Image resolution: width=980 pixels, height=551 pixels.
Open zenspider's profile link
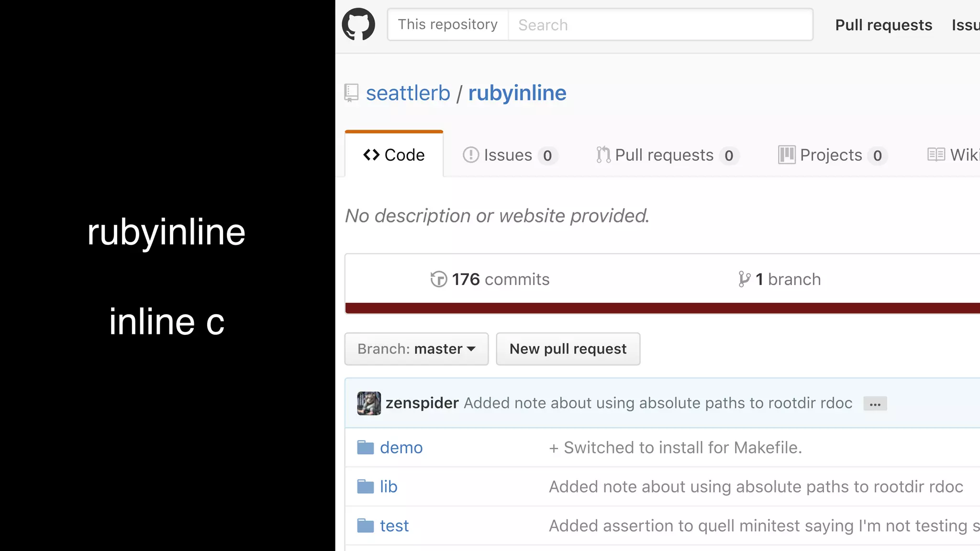(x=422, y=403)
